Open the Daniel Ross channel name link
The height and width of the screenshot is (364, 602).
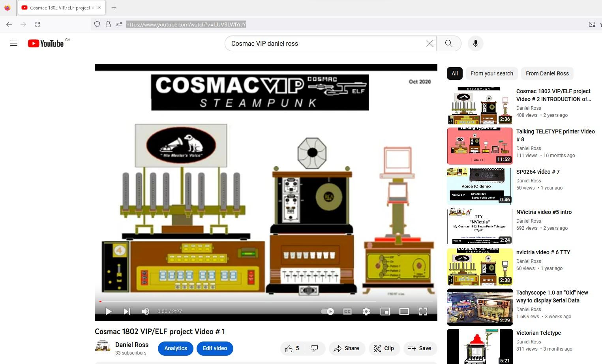click(132, 345)
